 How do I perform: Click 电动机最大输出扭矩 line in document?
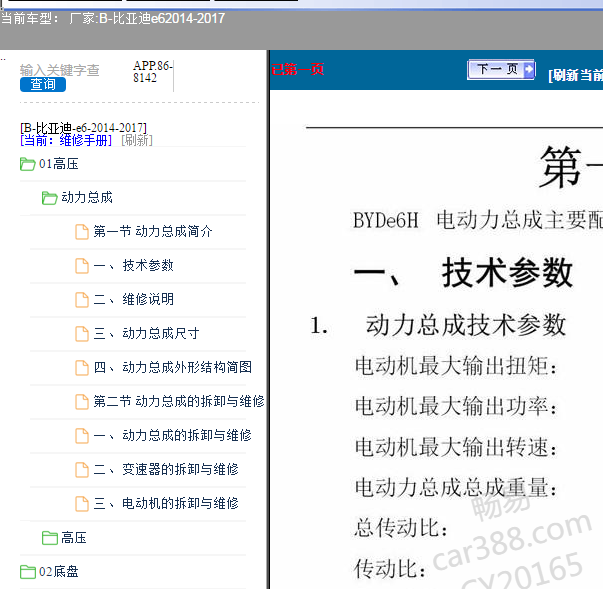tap(456, 366)
